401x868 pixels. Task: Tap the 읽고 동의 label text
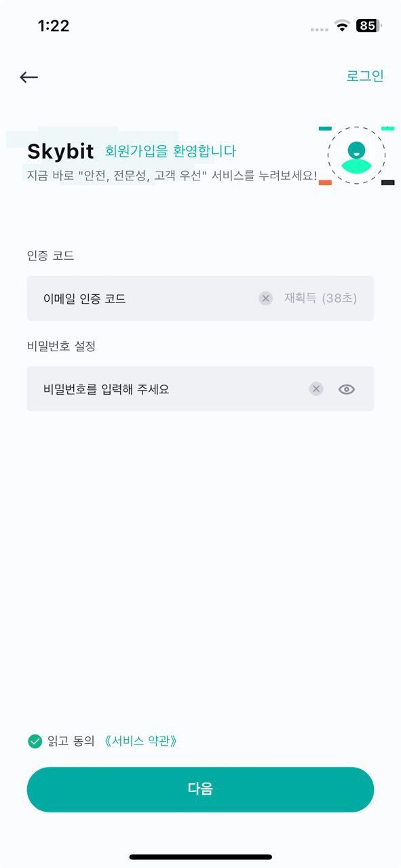pos(71,741)
